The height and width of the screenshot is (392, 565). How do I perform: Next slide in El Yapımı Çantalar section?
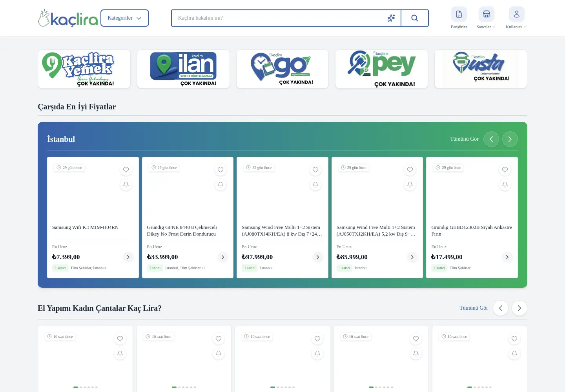tap(519, 308)
